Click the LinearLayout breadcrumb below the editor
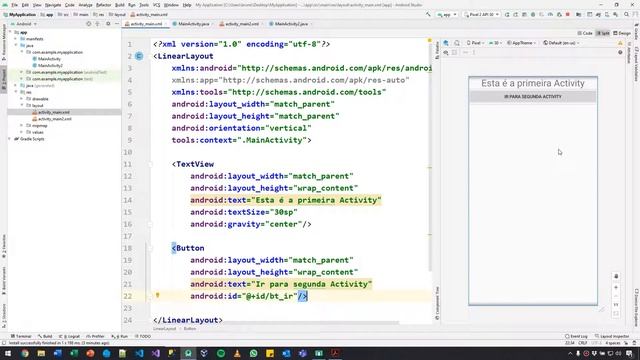This screenshot has width=640, height=360. [164, 329]
